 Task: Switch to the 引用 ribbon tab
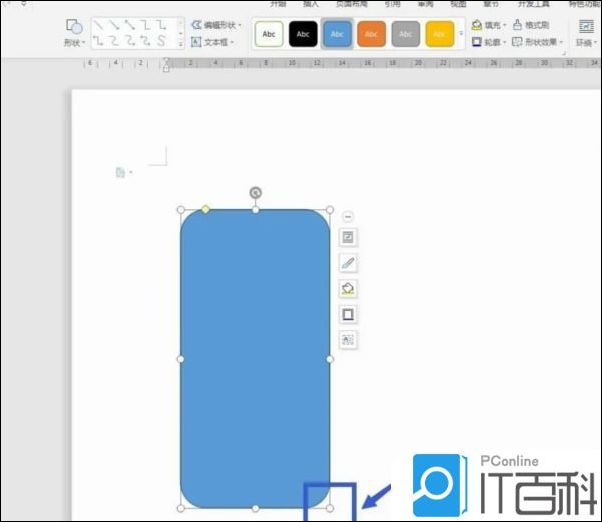(392, 4)
